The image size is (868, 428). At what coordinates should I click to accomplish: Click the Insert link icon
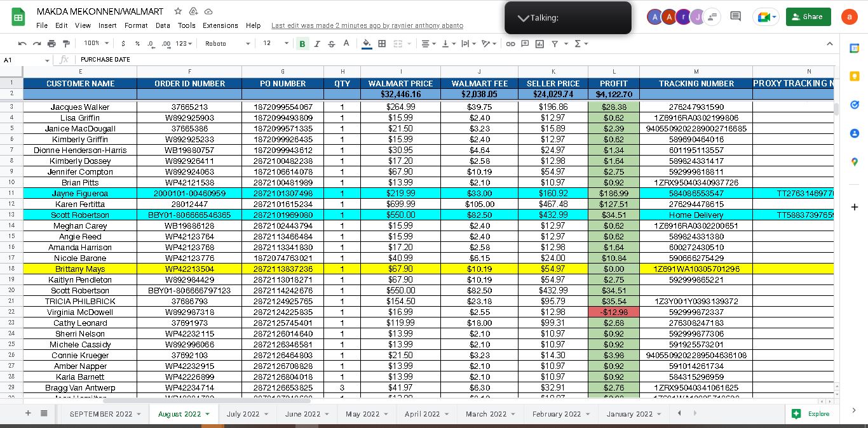click(510, 44)
